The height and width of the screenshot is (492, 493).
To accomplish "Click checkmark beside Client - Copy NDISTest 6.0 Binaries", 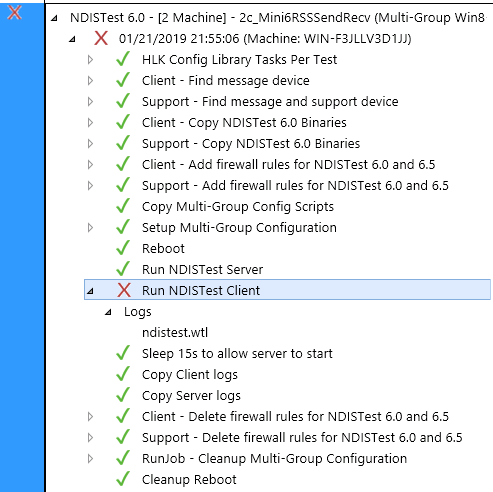I will [123, 122].
